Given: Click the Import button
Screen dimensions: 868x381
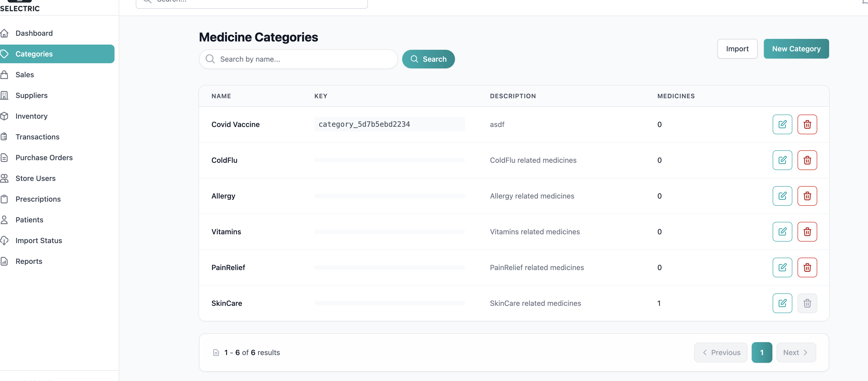Looking at the screenshot, I should coord(737,48).
